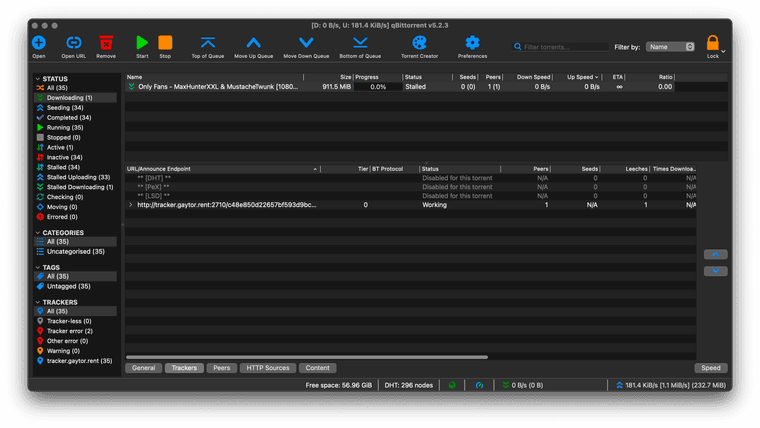Screen dimensions: 760x428
Task: Stop the torrent with the orange square icon
Action: tap(165, 43)
